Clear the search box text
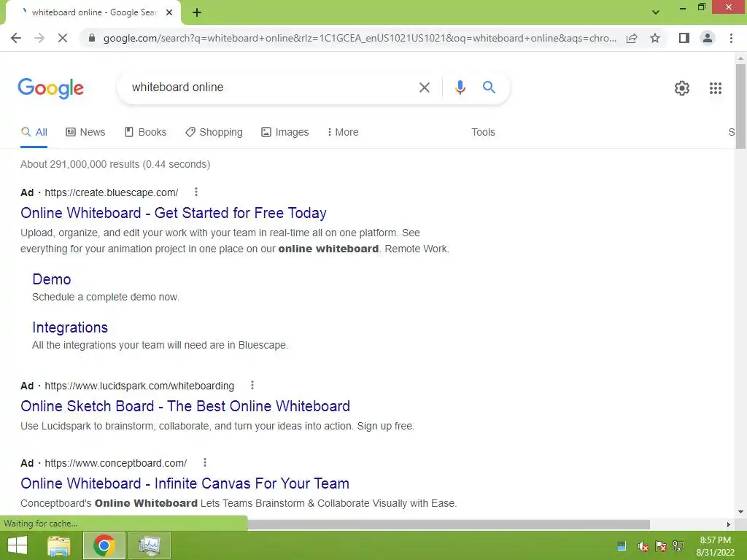 pos(424,87)
